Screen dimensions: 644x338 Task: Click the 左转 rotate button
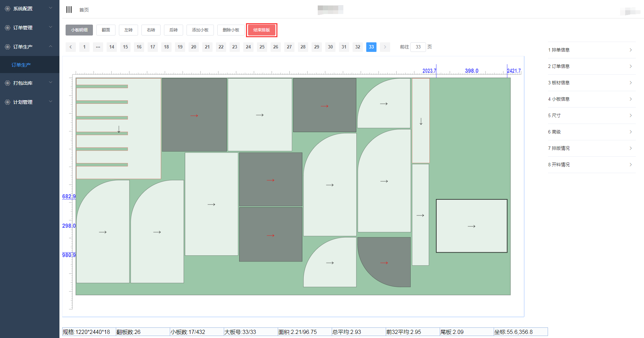[x=128, y=30]
